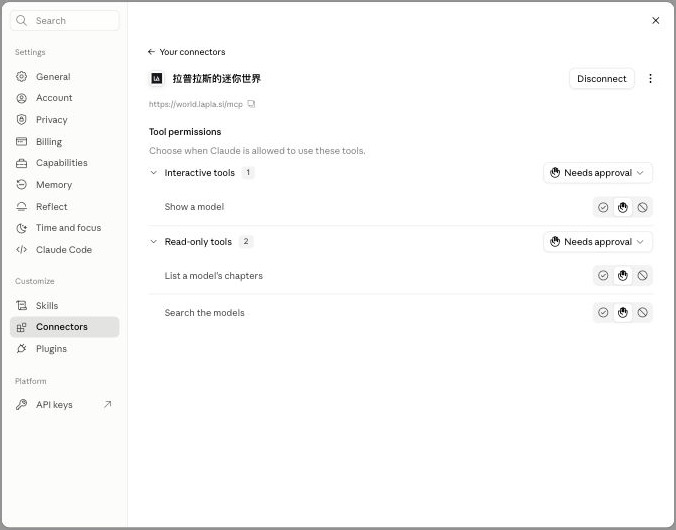Image resolution: width=676 pixels, height=530 pixels.
Task: Click the Connectors blocks icon
Action: point(21,327)
